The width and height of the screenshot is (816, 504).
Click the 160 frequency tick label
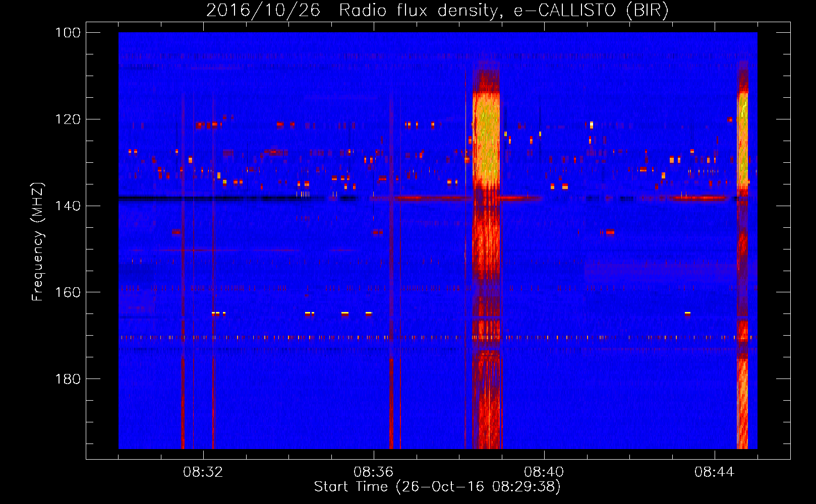(68, 292)
